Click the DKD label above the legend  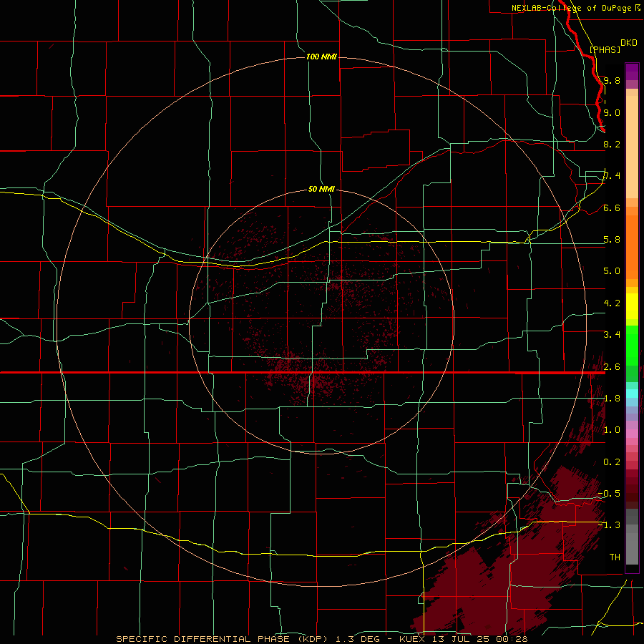(x=629, y=43)
